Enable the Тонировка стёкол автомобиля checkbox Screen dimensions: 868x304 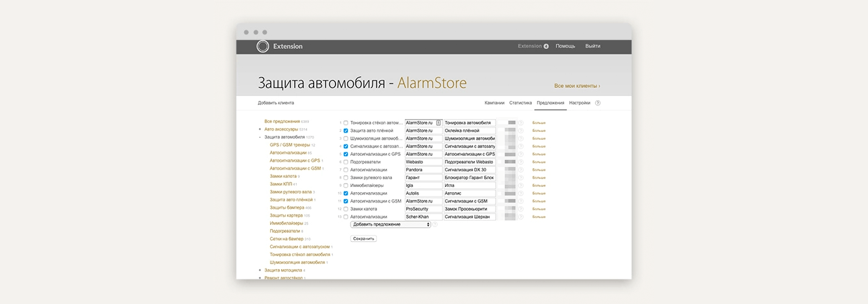click(x=346, y=123)
